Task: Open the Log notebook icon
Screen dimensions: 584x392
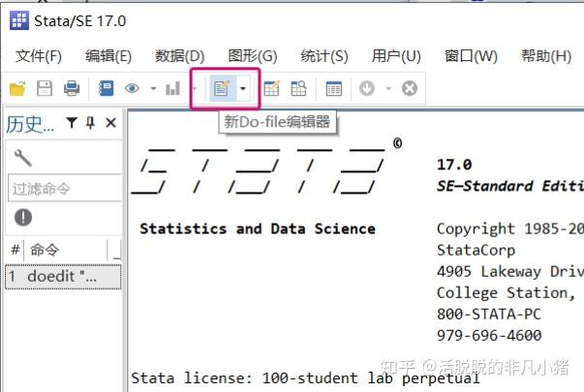Action: [107, 88]
